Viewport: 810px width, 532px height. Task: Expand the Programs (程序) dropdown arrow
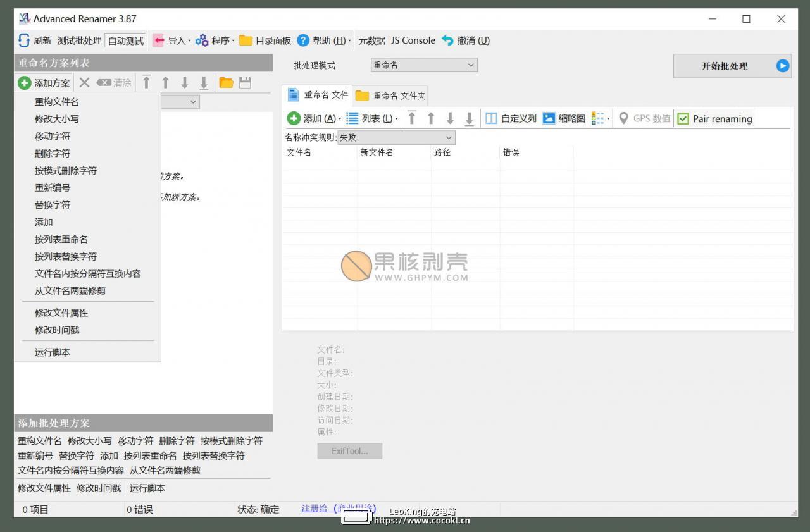point(233,41)
